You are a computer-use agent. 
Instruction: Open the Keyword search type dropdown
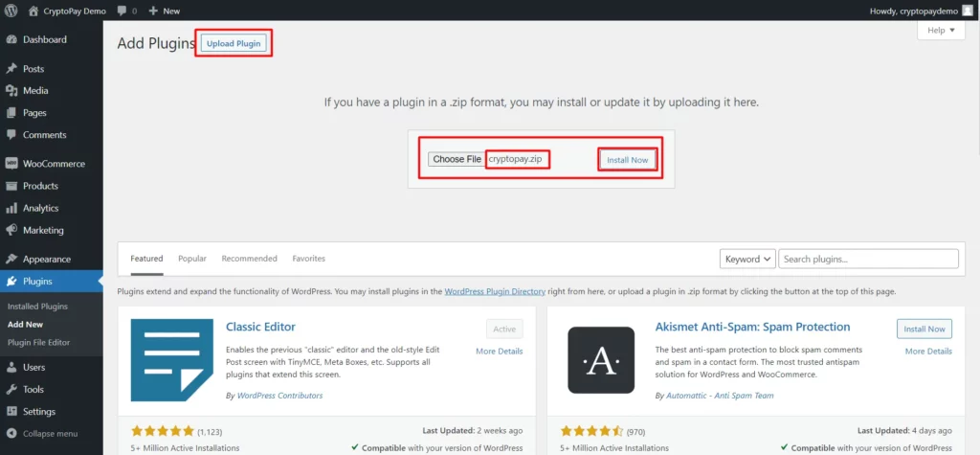(x=747, y=259)
